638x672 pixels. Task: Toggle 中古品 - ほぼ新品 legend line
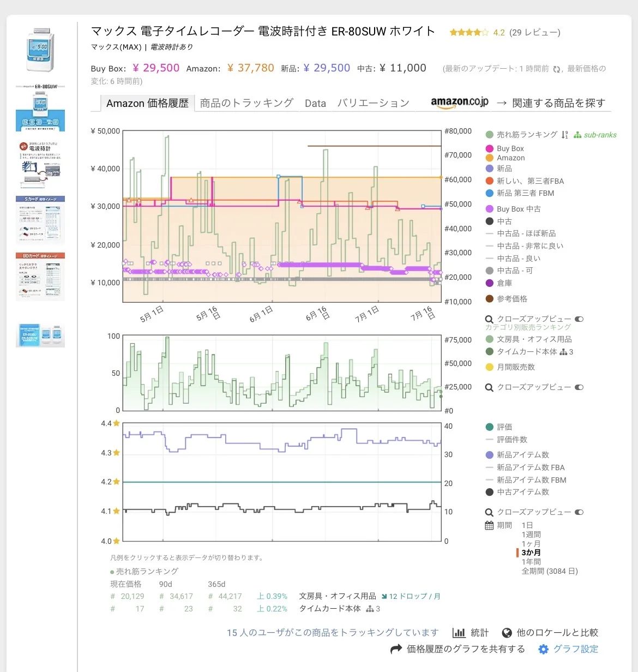520,233
